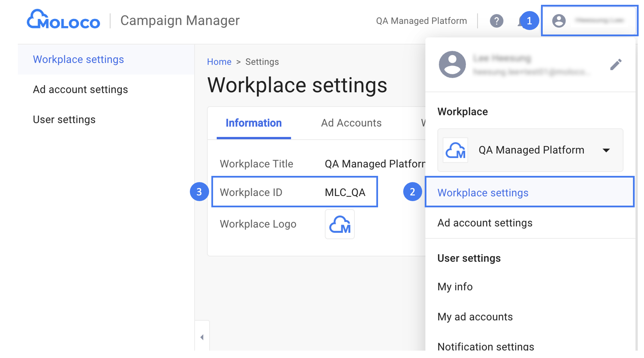Switch to the Ad Accounts tab
The height and width of the screenshot is (358, 644).
click(351, 123)
